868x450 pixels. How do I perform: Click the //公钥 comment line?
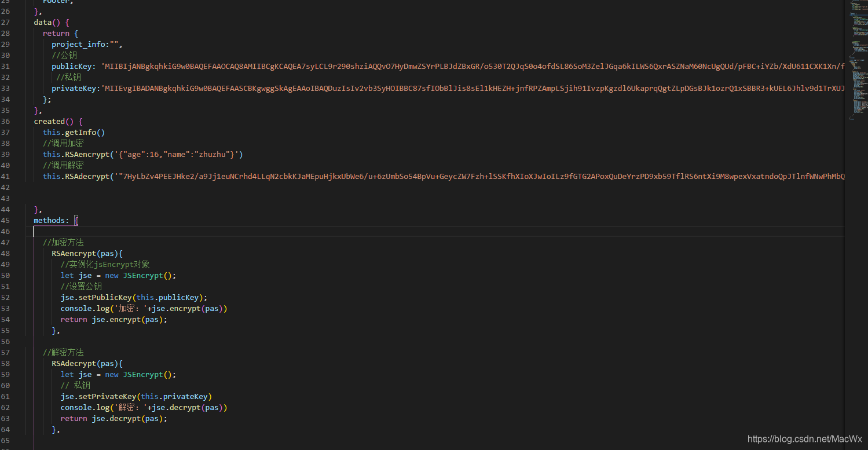point(64,55)
